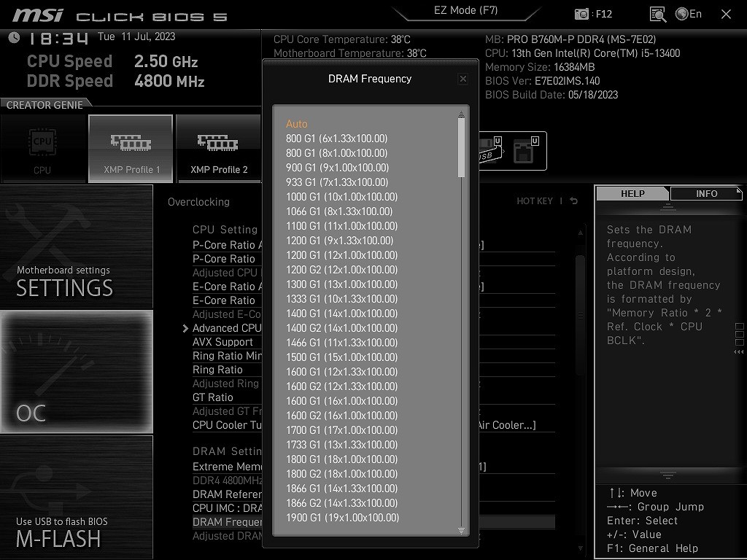The width and height of the screenshot is (747, 560).
Task: Go back with the undo arrow icon
Action: point(573,201)
